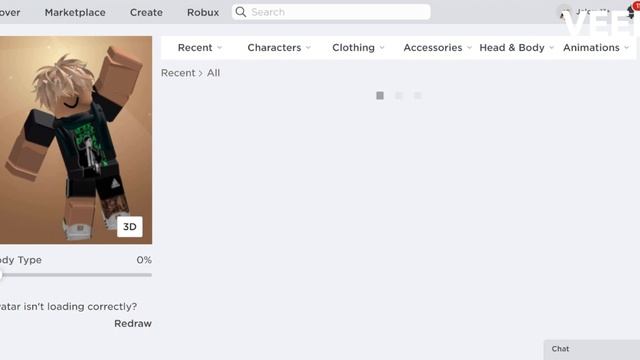Expand the Clothing dropdown

coord(358,48)
